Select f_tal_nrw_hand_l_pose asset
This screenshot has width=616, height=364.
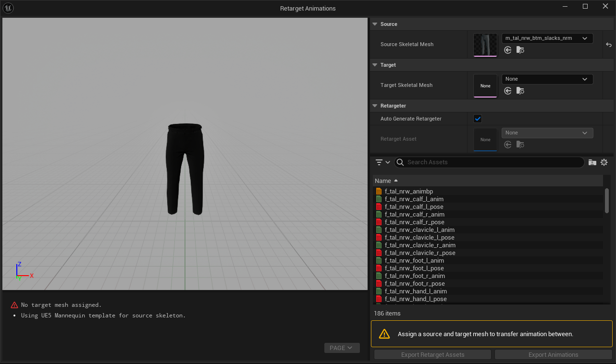[x=488, y=299]
